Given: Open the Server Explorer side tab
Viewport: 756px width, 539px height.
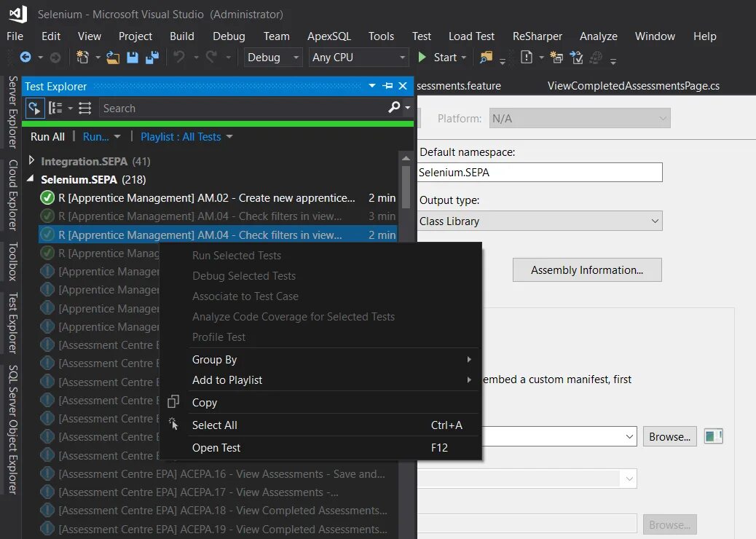Looking at the screenshot, I should (x=12, y=112).
